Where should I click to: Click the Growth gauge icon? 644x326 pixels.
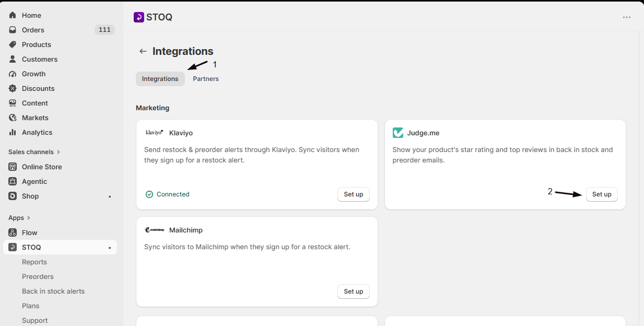(13, 74)
